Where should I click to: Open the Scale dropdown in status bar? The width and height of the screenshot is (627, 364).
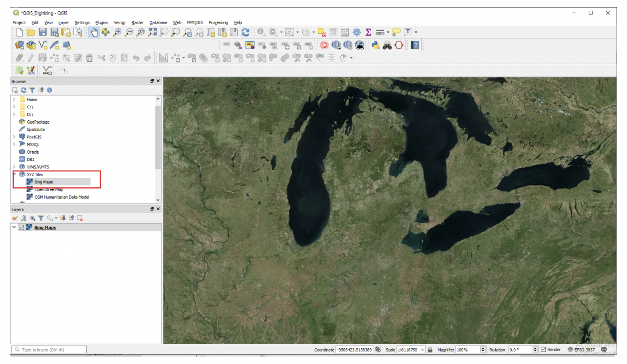tap(422, 349)
